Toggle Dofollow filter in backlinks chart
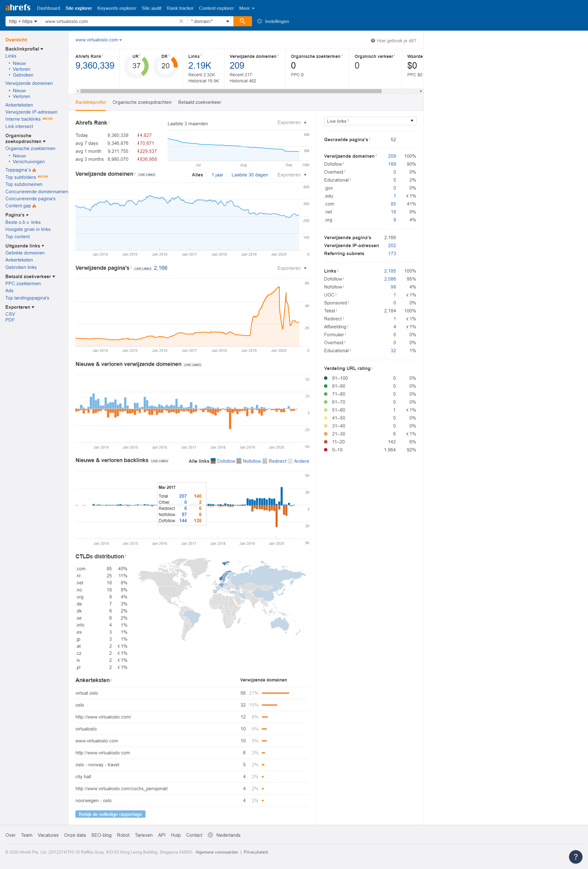The width and height of the screenshot is (588, 869). [226, 461]
